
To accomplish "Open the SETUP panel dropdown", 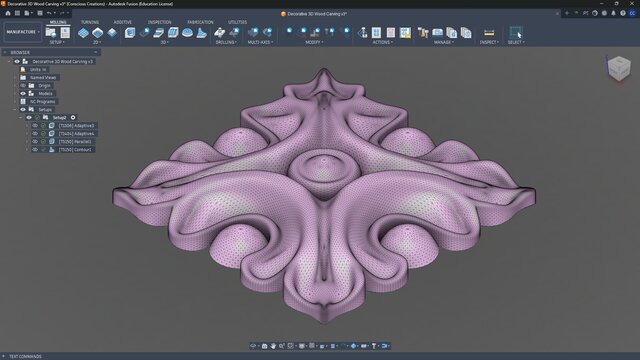I will coord(57,42).
